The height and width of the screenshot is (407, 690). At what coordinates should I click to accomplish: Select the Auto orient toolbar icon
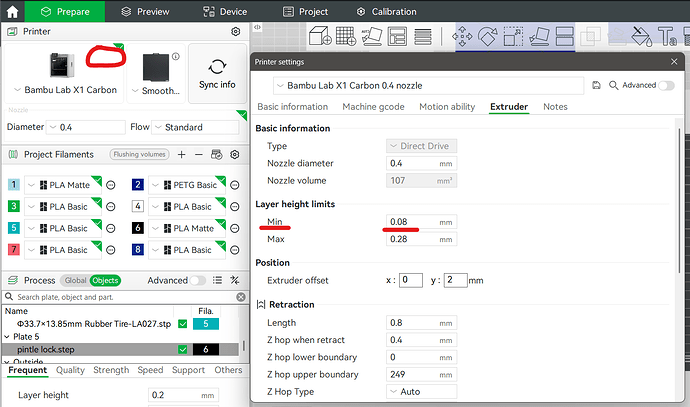click(x=372, y=36)
